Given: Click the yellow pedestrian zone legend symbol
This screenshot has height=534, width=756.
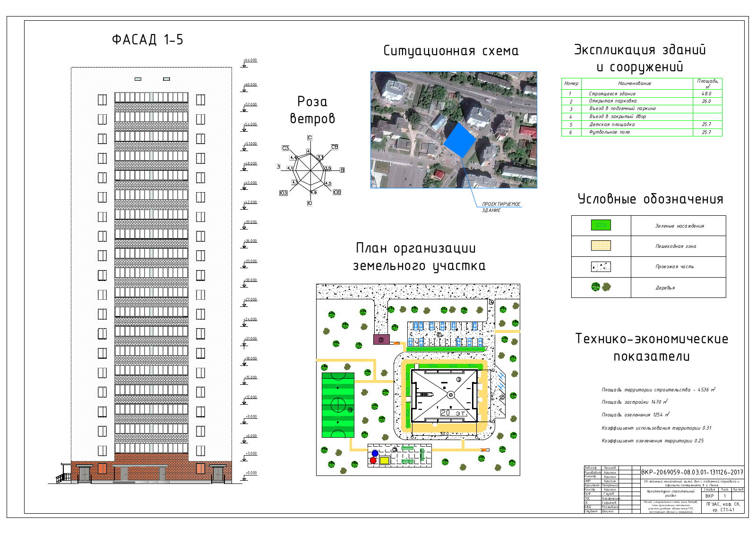Looking at the screenshot, I should click(x=601, y=246).
